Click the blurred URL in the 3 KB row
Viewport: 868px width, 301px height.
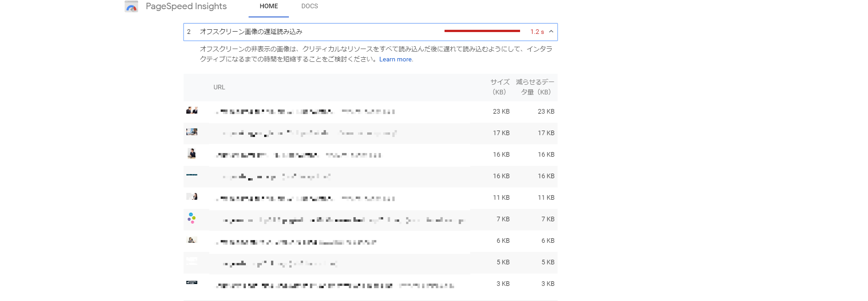pyautogui.click(x=335, y=285)
